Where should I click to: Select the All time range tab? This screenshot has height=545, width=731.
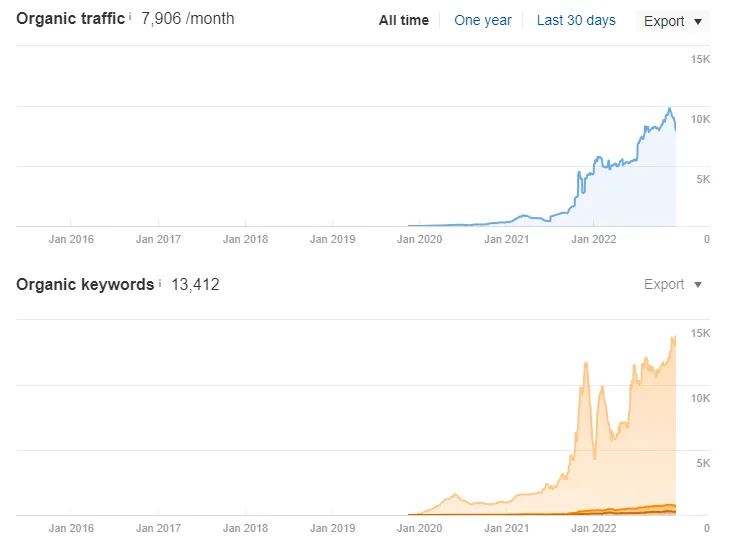(404, 21)
